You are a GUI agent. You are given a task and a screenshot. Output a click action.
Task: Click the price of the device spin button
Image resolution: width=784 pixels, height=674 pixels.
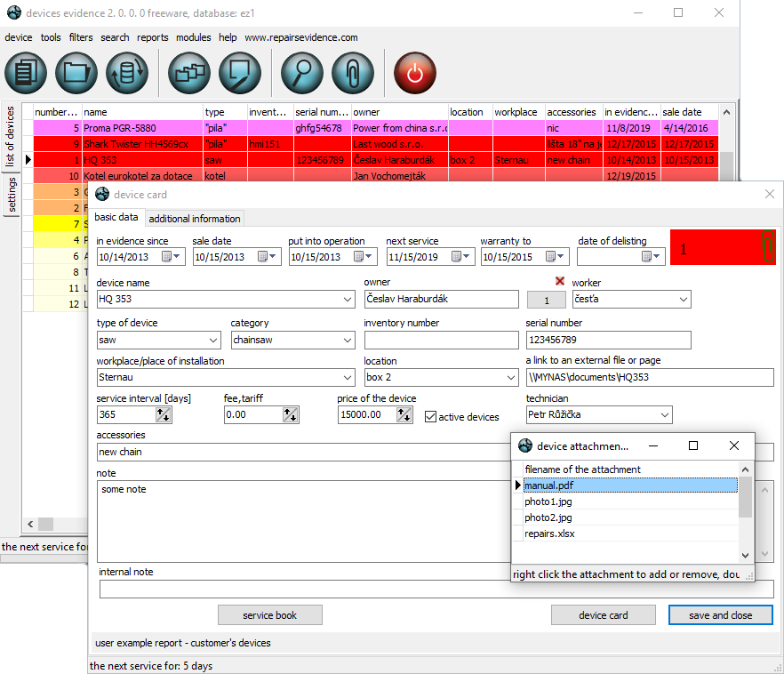tap(404, 414)
